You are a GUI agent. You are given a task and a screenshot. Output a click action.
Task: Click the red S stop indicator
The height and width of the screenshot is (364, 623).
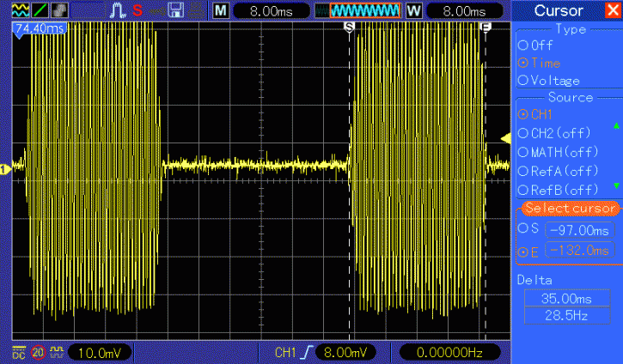138,10
